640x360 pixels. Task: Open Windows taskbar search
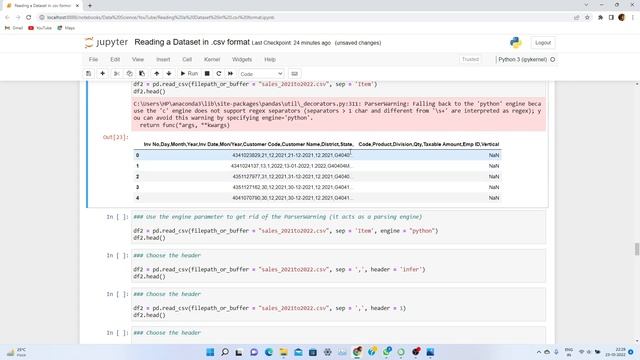[225, 352]
